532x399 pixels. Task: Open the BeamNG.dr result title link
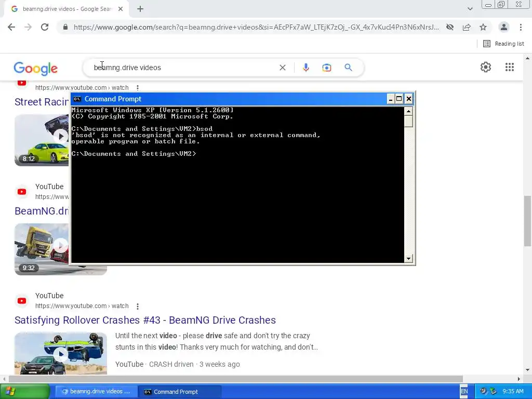click(x=42, y=211)
